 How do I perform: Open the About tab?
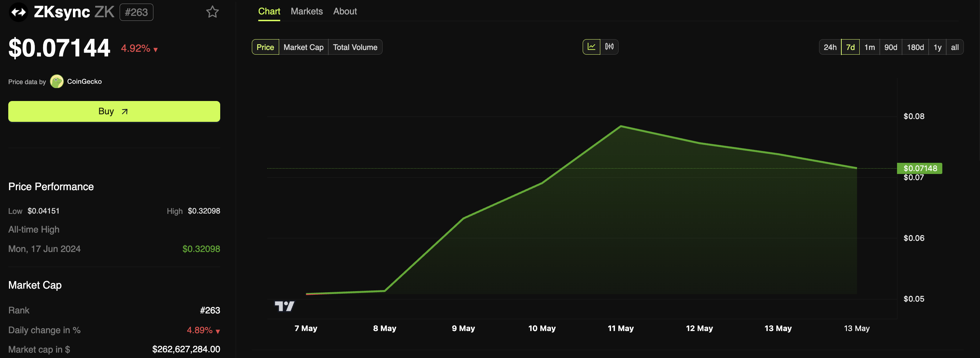[x=345, y=12]
